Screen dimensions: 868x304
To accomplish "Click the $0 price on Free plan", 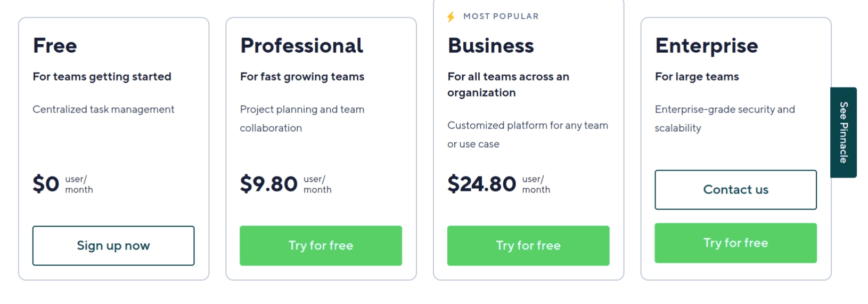I will point(46,184).
